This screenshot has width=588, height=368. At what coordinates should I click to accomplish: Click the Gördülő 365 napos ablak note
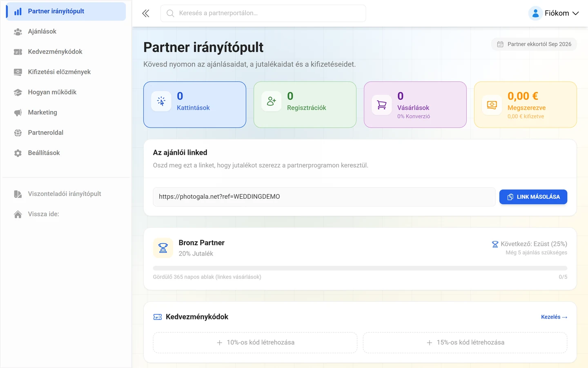tap(207, 277)
